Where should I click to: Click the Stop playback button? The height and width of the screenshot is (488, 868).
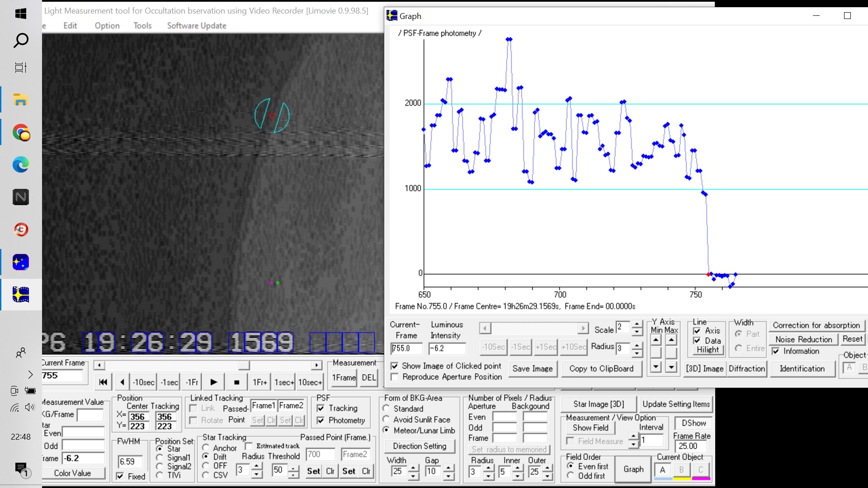point(236,382)
